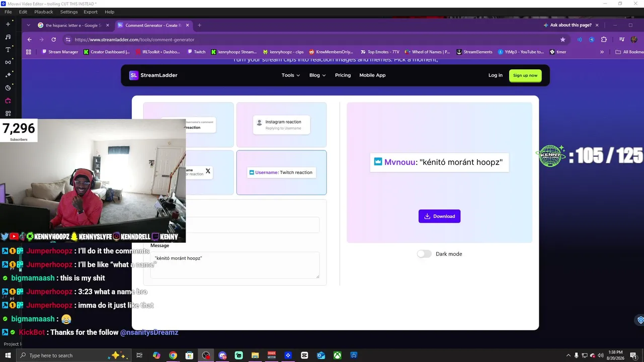Bookmark this page with the star icon
644x362 pixels.
pyautogui.click(x=563, y=40)
